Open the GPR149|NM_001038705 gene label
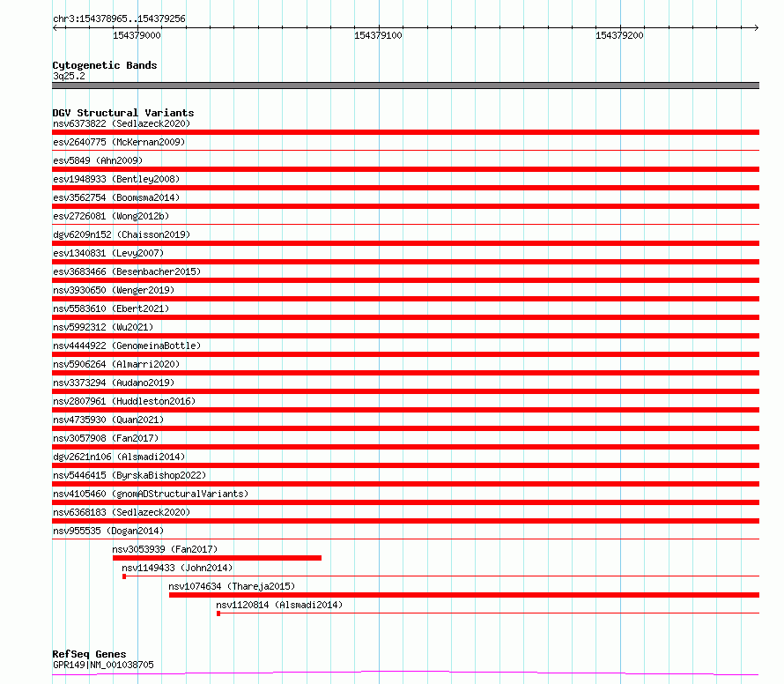Image resolution: width=784 pixels, height=684 pixels. pyautogui.click(x=103, y=665)
